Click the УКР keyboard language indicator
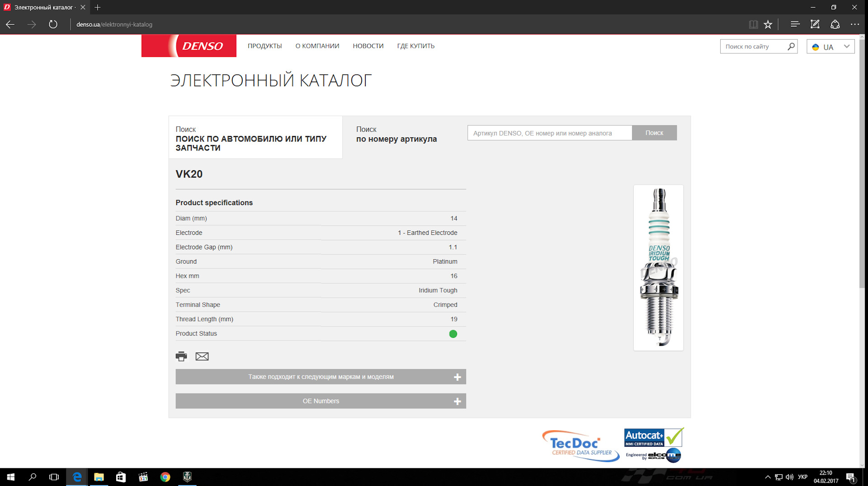Viewport: 868px width, 486px height. pos(803,477)
